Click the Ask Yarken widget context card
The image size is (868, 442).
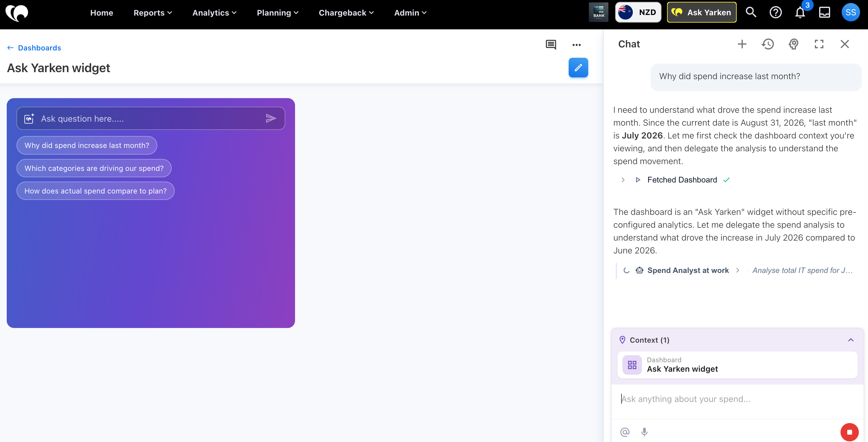[x=737, y=365]
